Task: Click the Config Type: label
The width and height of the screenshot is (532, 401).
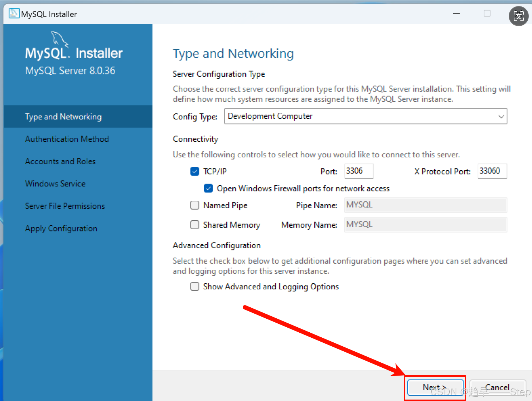Action: (x=195, y=117)
